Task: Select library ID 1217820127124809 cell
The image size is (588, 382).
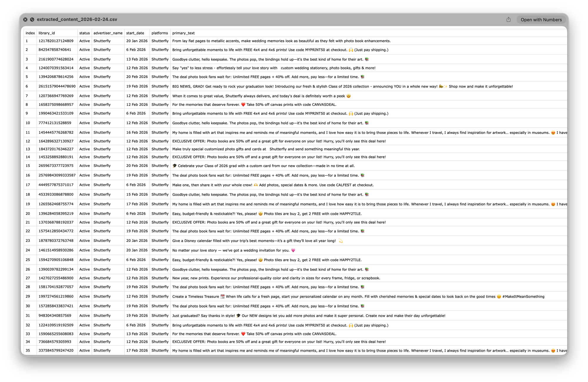Action: click(56, 41)
